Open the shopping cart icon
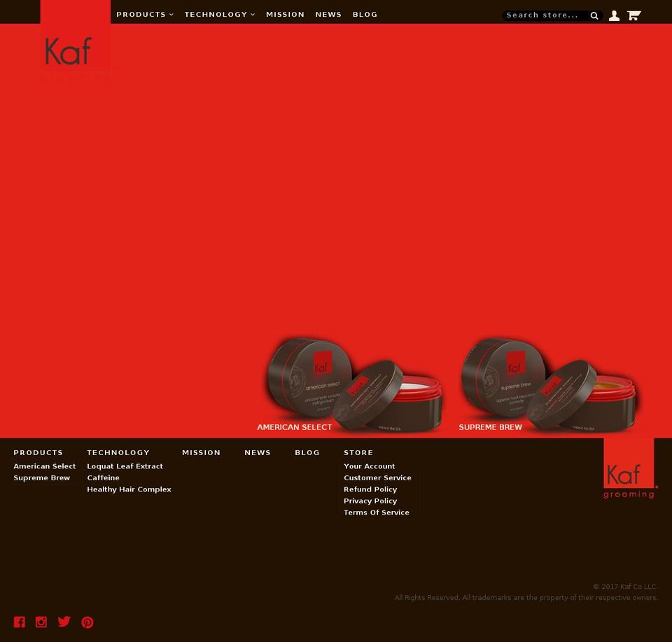The height and width of the screenshot is (642, 672). click(634, 15)
